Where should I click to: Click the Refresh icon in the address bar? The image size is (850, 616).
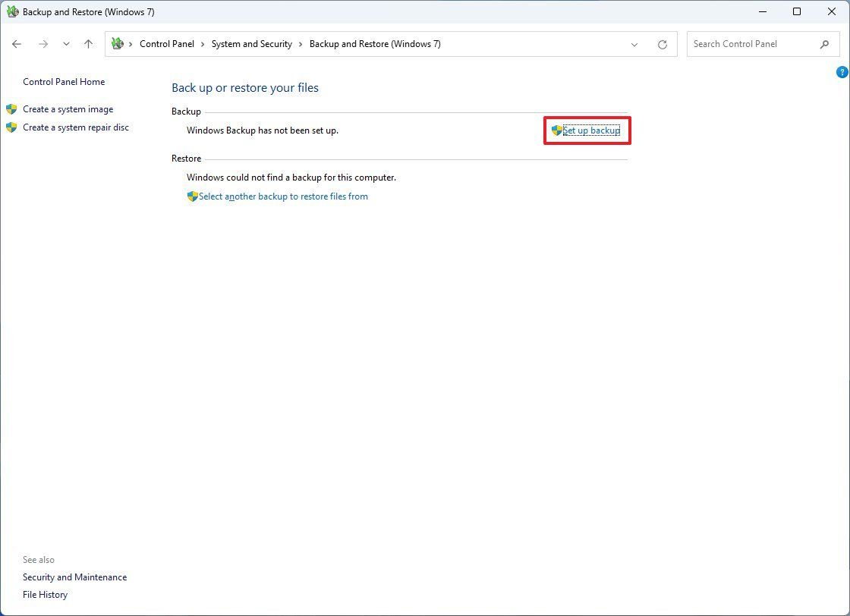(x=662, y=44)
